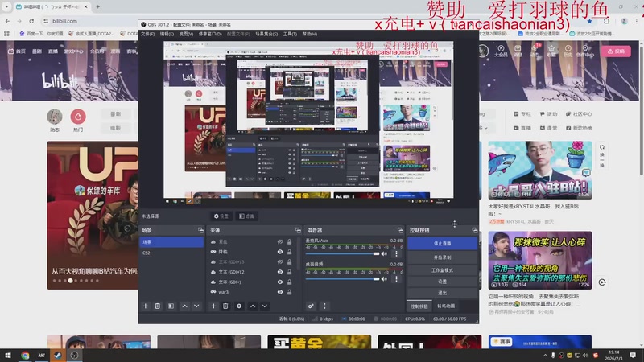Click the blue 停止直播 button in OBS

442,244
